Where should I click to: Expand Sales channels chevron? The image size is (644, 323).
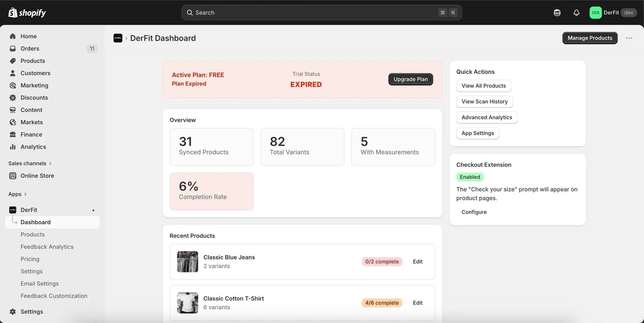50,163
